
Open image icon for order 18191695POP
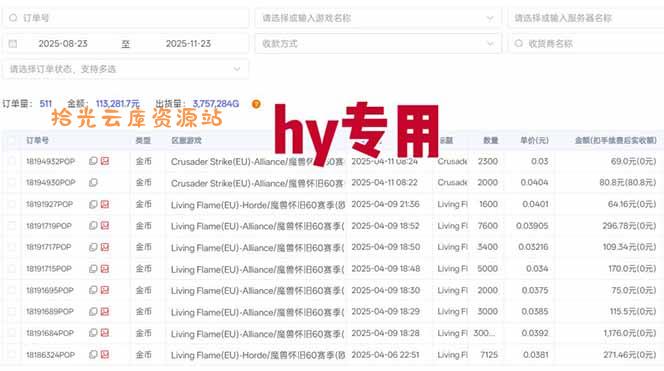[105, 290]
